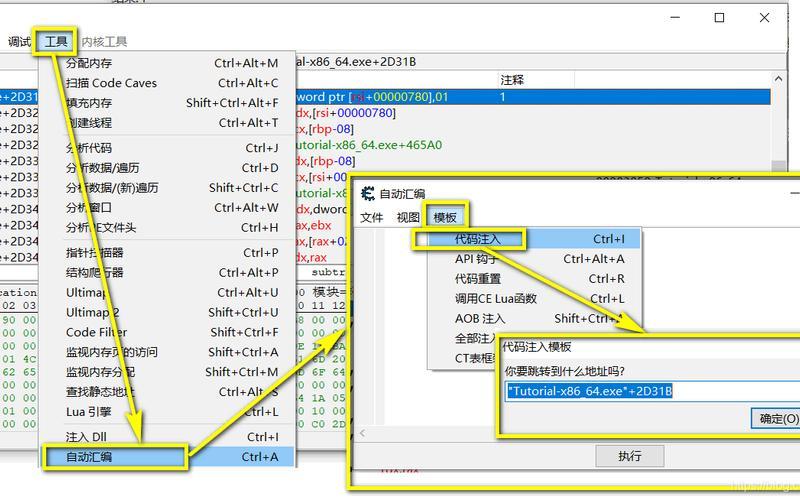Click scroll left arrow in 自动汇编 editor
The width and height of the screenshot is (800, 500).
tap(362, 433)
